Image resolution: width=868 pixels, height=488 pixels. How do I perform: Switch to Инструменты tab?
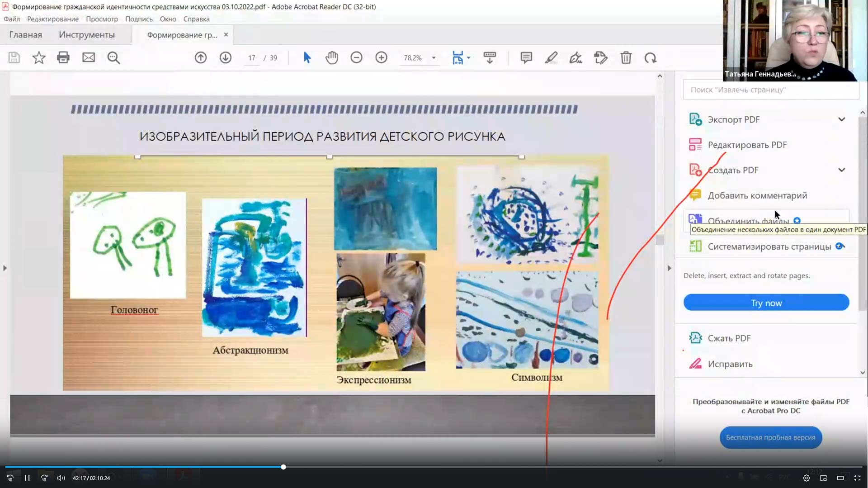tap(87, 35)
